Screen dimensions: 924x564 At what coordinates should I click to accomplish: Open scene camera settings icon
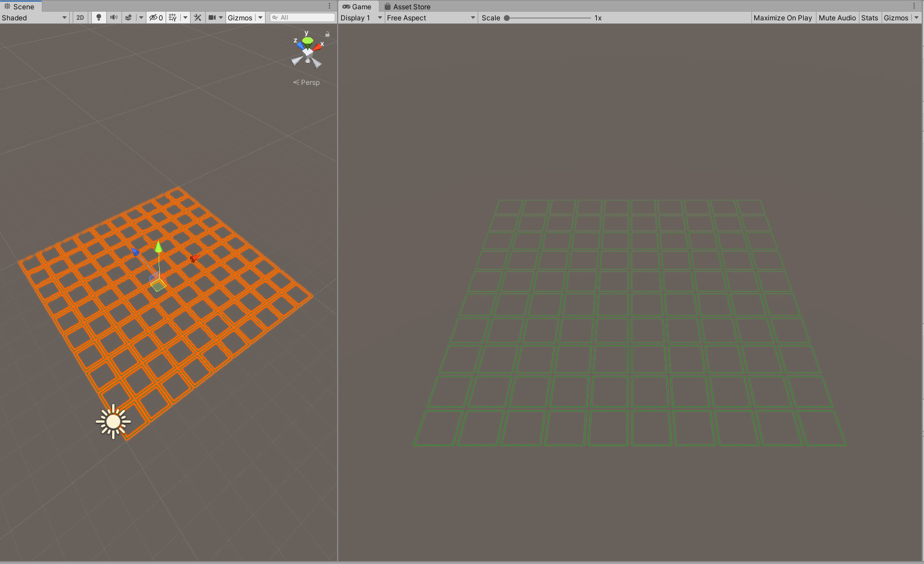click(212, 17)
